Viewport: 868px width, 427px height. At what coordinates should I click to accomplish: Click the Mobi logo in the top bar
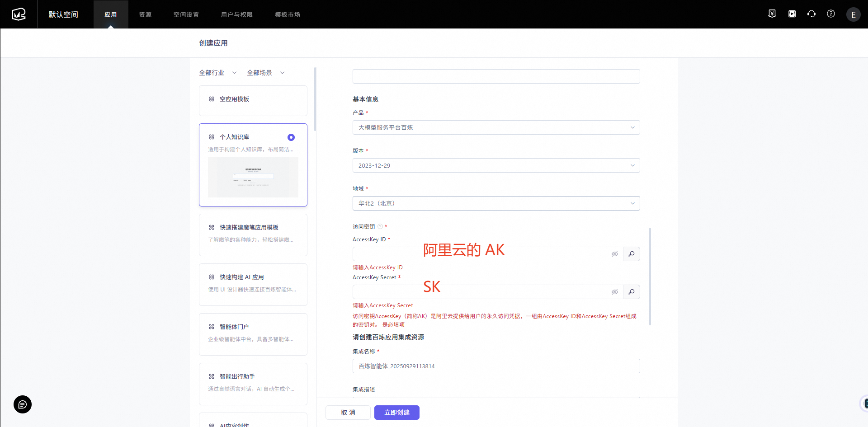pos(19,14)
